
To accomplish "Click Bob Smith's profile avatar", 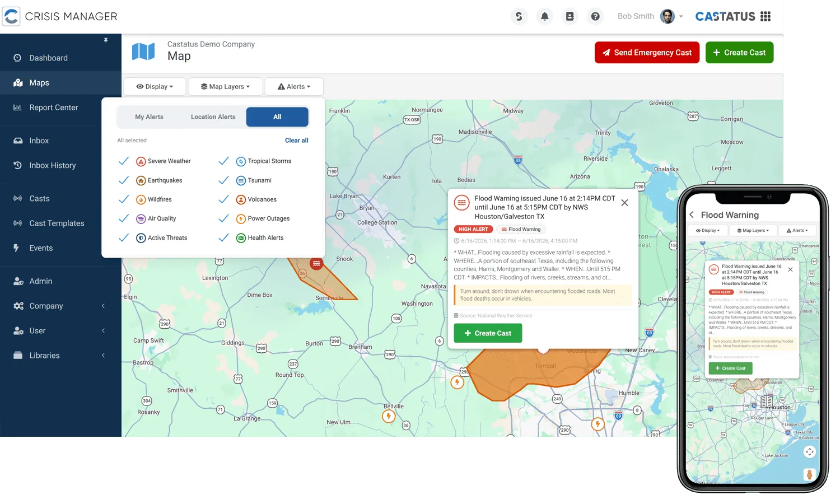I will click(667, 16).
